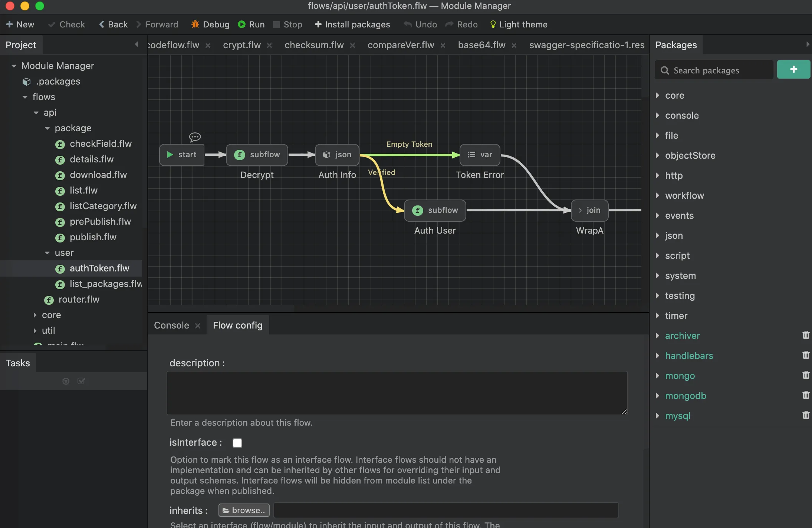Expand the workflow package group
This screenshot has width=812, height=528.
[657, 195]
